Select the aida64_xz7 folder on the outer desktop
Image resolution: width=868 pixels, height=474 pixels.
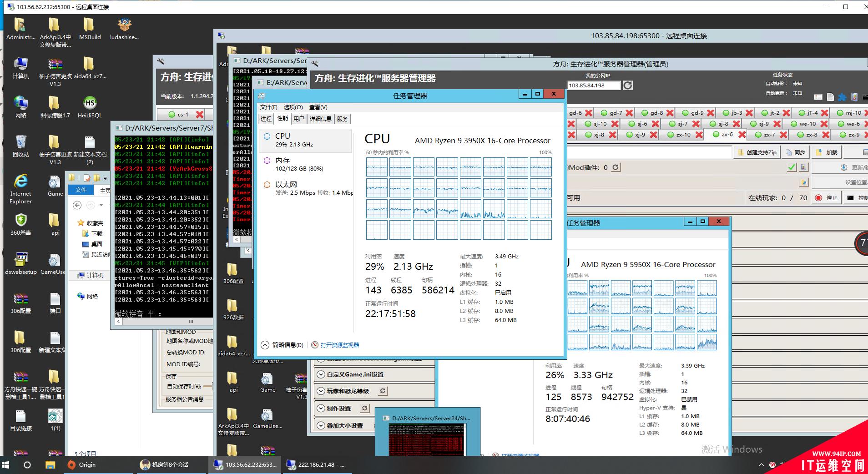tap(90, 68)
